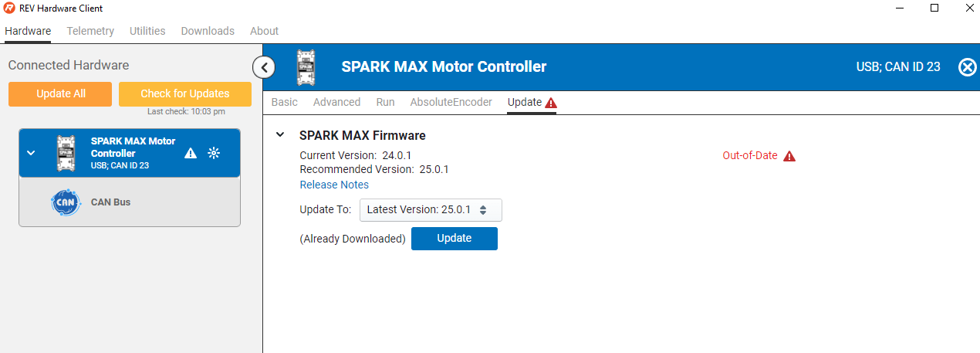
Task: Open the Latest Version 25.0.1 dropdown
Action: (431, 210)
